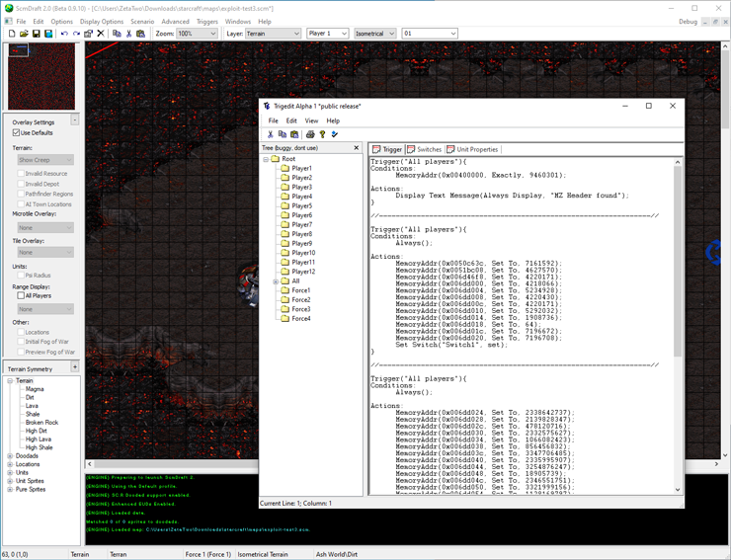Click the minimap thumbnail preview

(41, 77)
